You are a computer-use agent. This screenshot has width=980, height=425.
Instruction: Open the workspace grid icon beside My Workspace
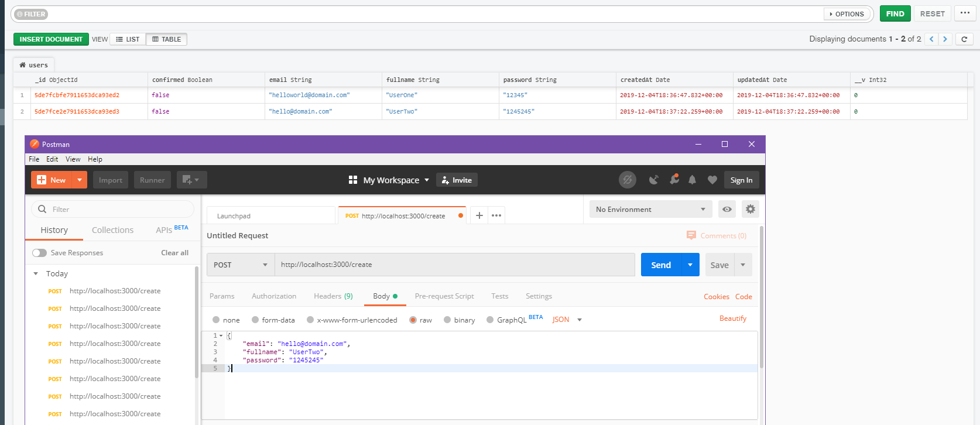[352, 180]
